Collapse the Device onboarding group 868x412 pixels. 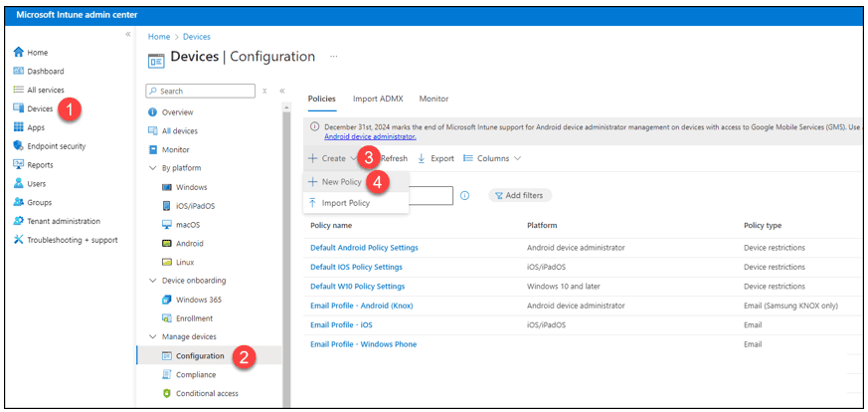coord(153,281)
